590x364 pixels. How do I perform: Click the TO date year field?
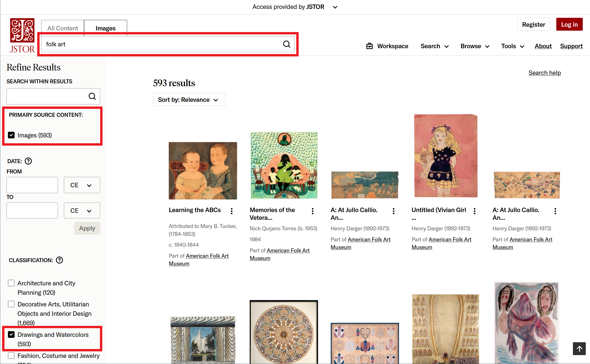[32, 211]
